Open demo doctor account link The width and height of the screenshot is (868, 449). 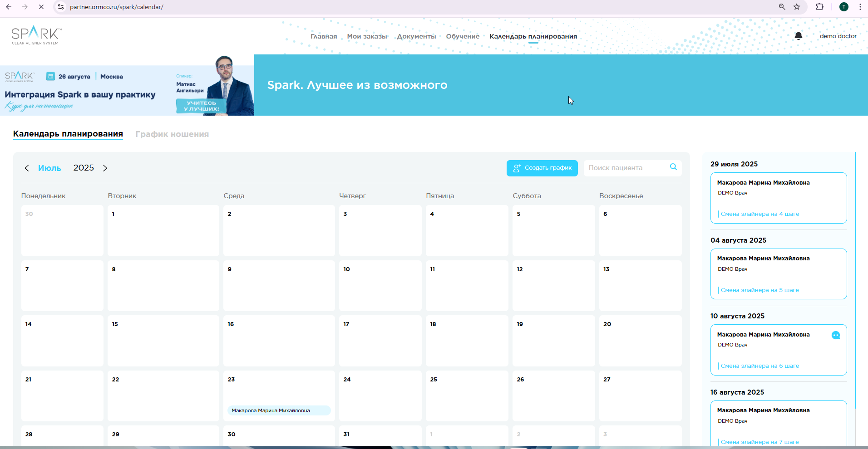838,36
